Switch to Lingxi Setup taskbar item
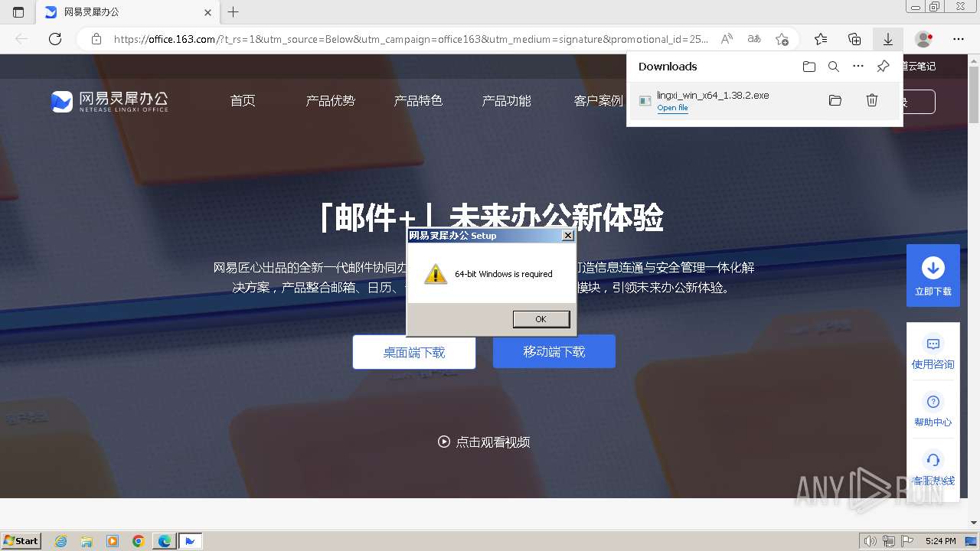The image size is (980, 551). [x=190, y=541]
